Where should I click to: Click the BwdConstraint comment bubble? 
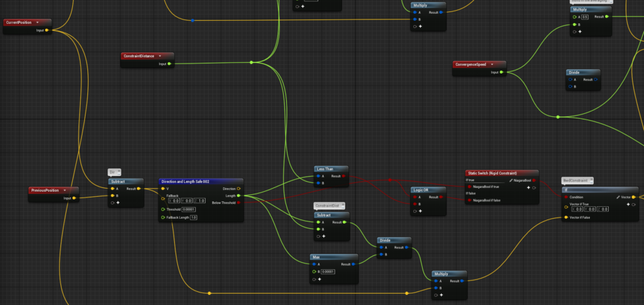[x=577, y=180]
